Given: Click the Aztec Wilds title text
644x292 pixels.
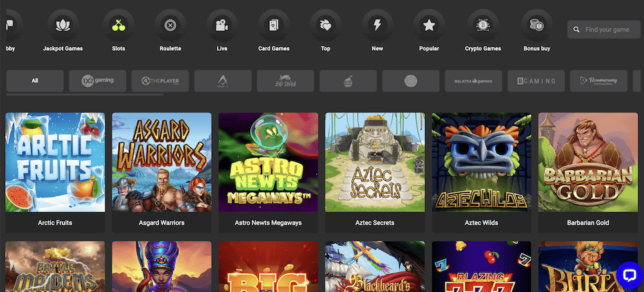Looking at the screenshot, I should click(x=481, y=223).
